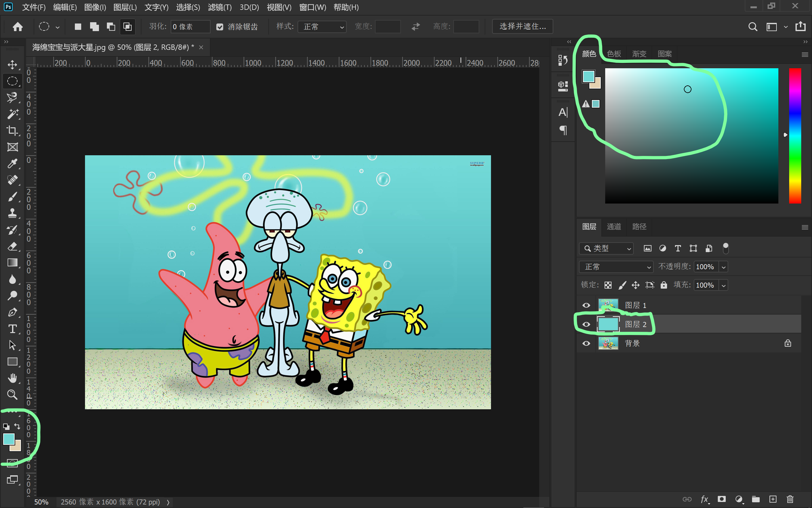
Task: Select the Hand tool
Action: [x=12, y=378]
